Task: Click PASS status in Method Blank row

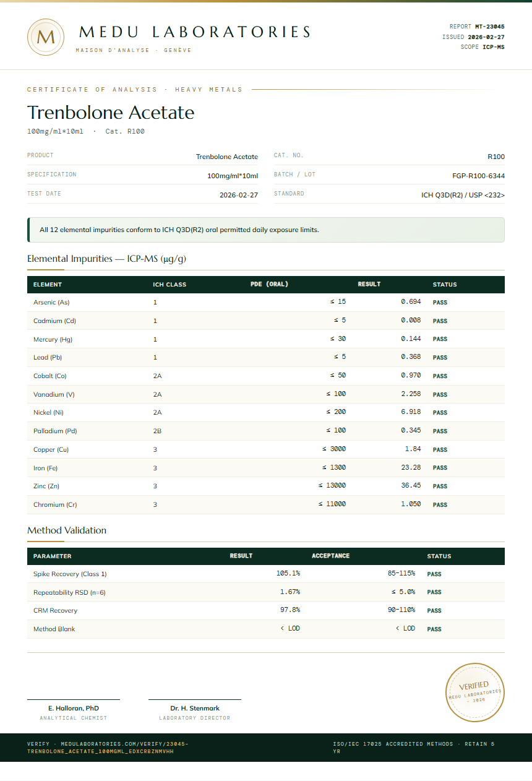Action: click(x=434, y=629)
